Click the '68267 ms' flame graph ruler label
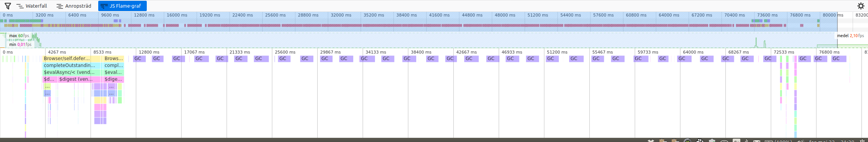Screen dimensions: 868x142 (738, 52)
